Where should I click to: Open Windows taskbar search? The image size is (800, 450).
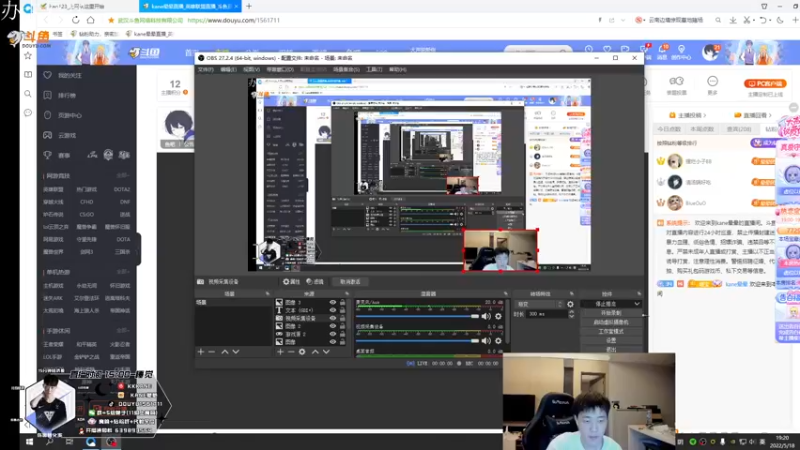[49, 442]
